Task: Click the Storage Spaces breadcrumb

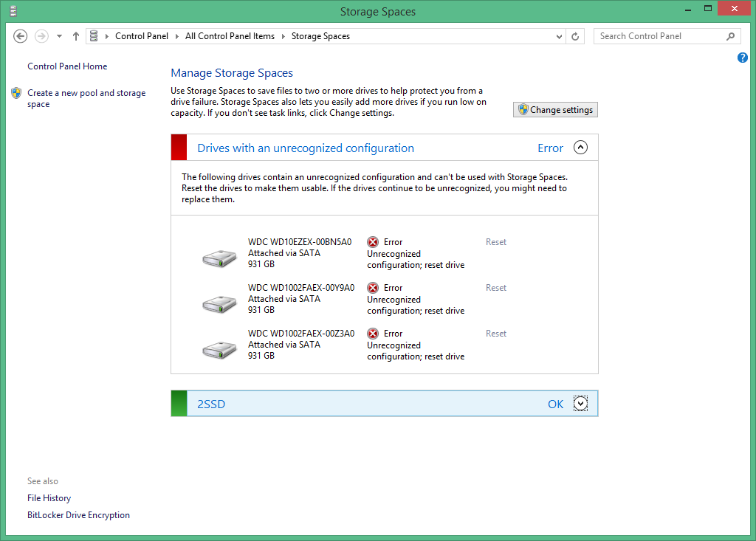Action: point(320,36)
